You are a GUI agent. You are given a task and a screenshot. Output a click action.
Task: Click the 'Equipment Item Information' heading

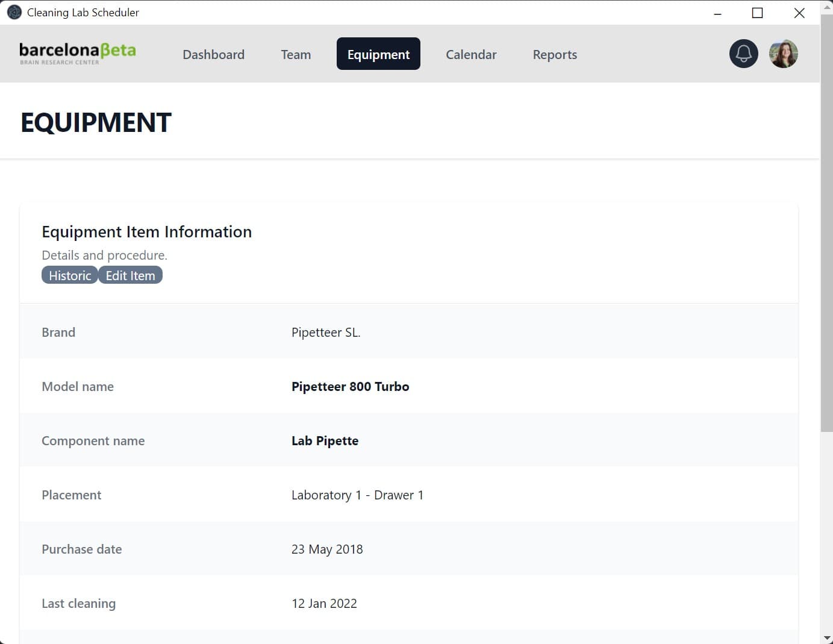(x=147, y=232)
